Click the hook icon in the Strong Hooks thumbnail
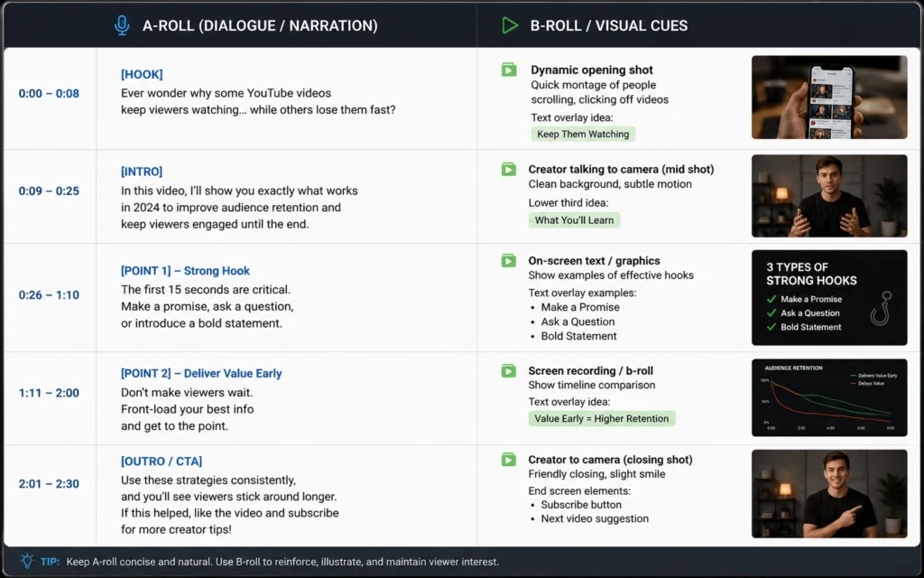The height and width of the screenshot is (578, 924). pyautogui.click(x=881, y=309)
